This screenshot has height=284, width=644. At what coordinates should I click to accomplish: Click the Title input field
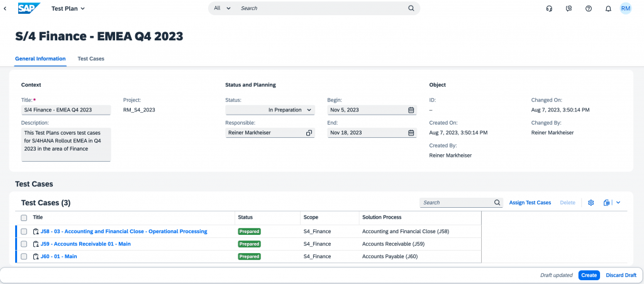click(x=66, y=110)
